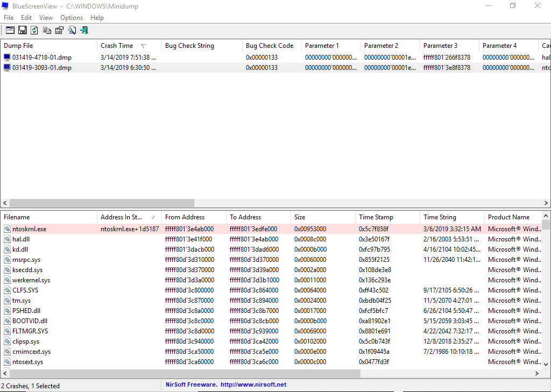Click the BlueScreenView title bar app icon
The image size is (551, 392).
[x=5, y=6]
